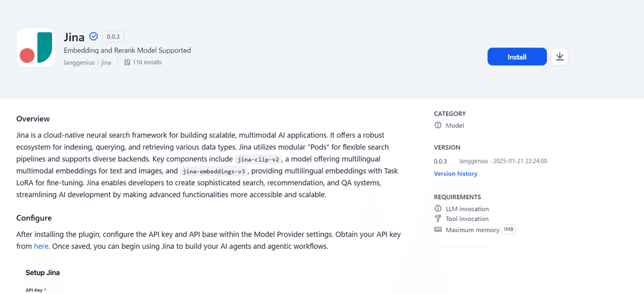The width and height of the screenshot is (644, 294).
Task: Click the Tool invocation icon
Action: [438, 219]
